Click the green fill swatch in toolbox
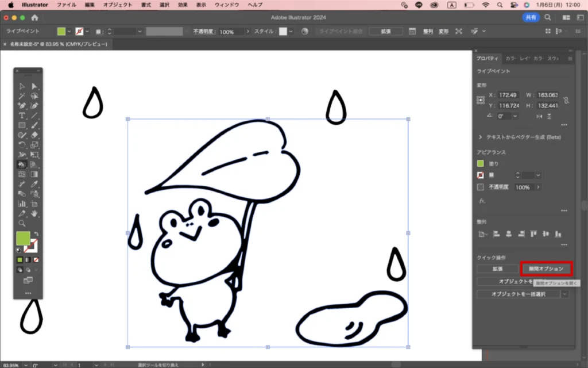 [x=23, y=239]
